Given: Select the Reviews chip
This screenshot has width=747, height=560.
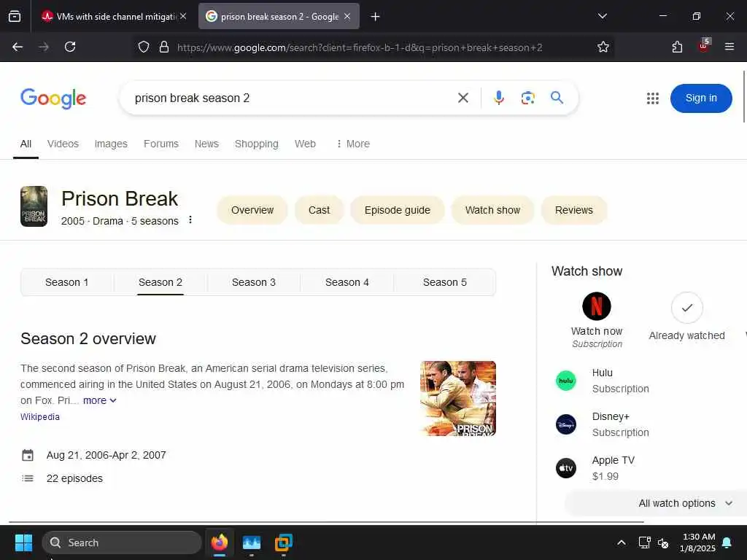Looking at the screenshot, I should (x=573, y=210).
